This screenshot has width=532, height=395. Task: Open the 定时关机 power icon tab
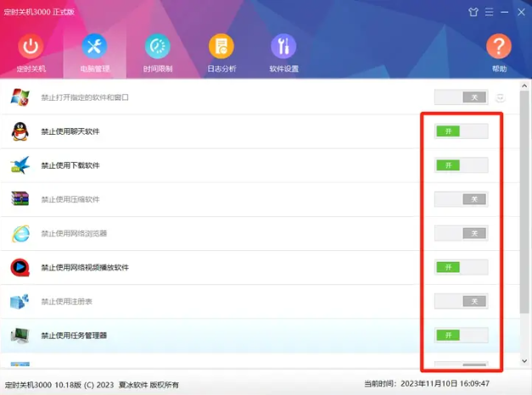31,46
